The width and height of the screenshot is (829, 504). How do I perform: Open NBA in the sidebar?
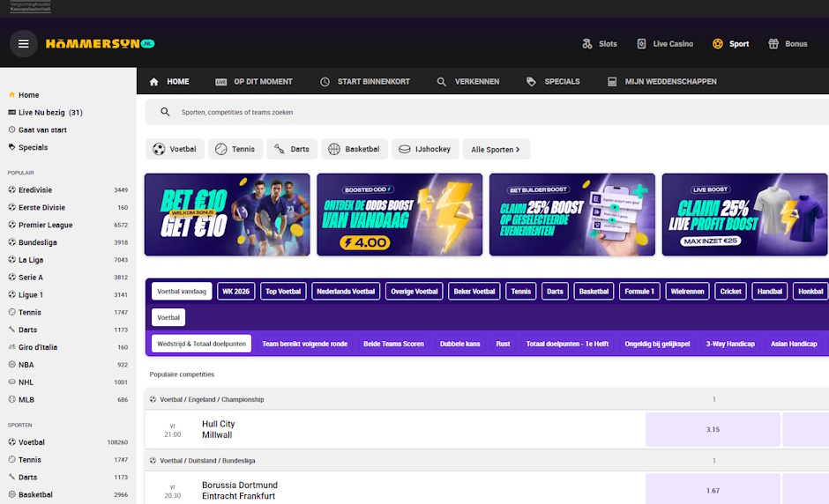pos(68,365)
